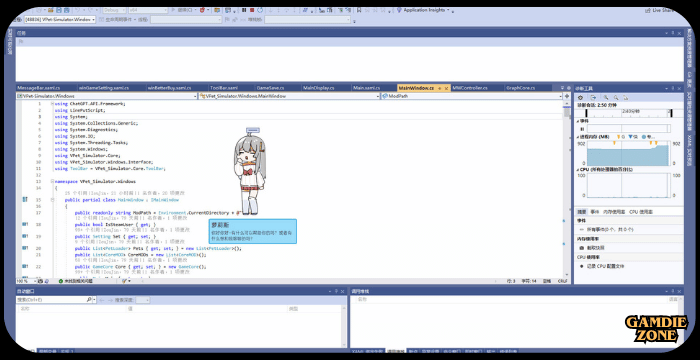Viewport: 700px width, 360px height.
Task: Click the Save All toolbar icon
Action: [x=67, y=10]
